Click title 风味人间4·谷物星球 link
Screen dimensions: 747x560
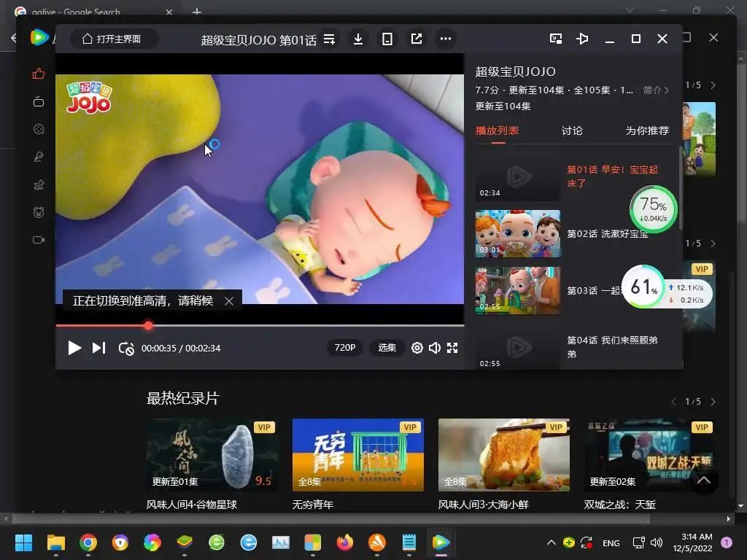click(192, 505)
